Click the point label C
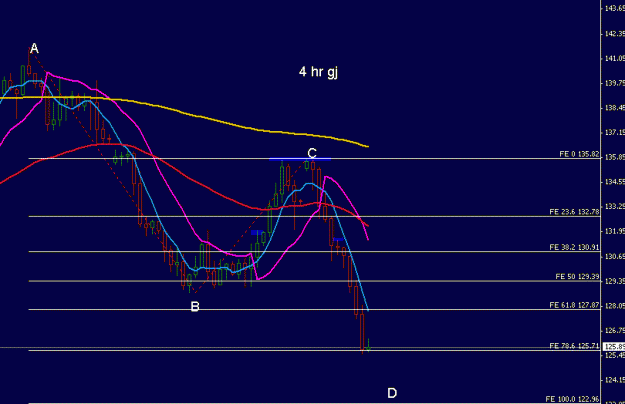This screenshot has width=625, height=404. [312, 153]
